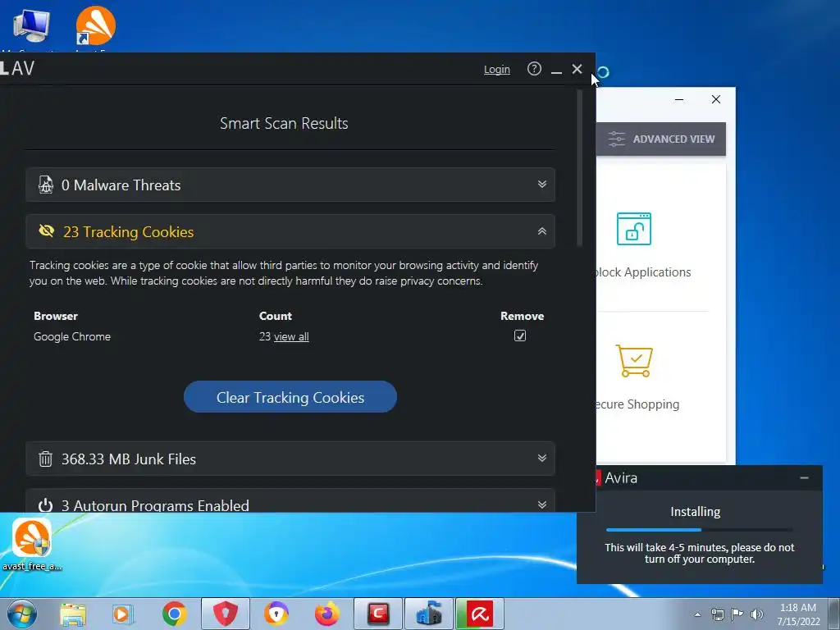Click the Browser column header
The image size is (840, 630).
[56, 316]
